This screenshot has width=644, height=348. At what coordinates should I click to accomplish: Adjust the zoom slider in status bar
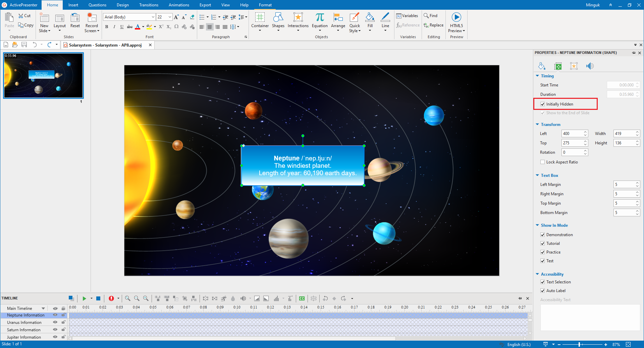pyautogui.click(x=580, y=344)
